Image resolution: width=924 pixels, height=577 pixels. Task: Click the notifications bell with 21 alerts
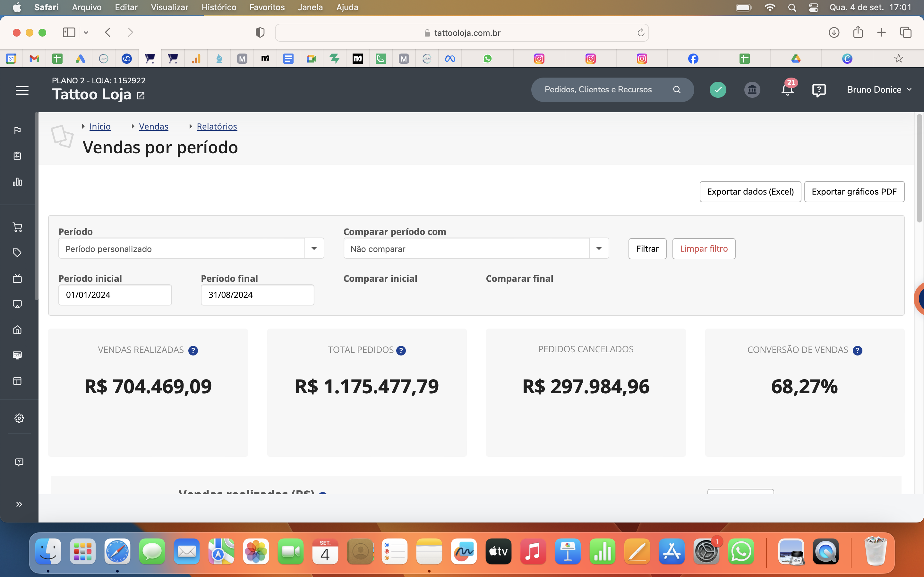click(787, 90)
